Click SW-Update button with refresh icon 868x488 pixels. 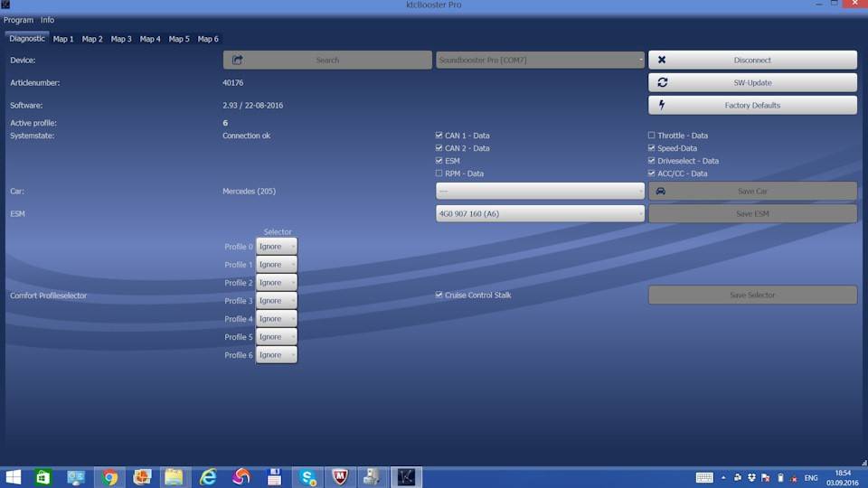tap(752, 82)
